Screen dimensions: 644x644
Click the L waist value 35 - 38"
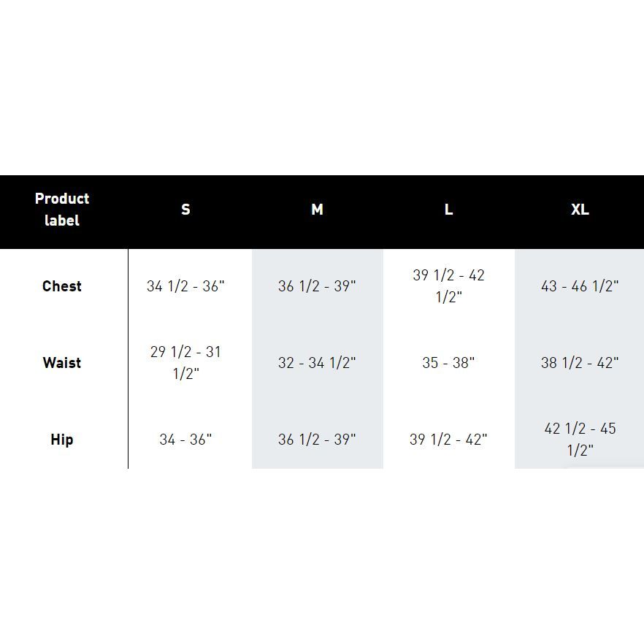tap(448, 363)
